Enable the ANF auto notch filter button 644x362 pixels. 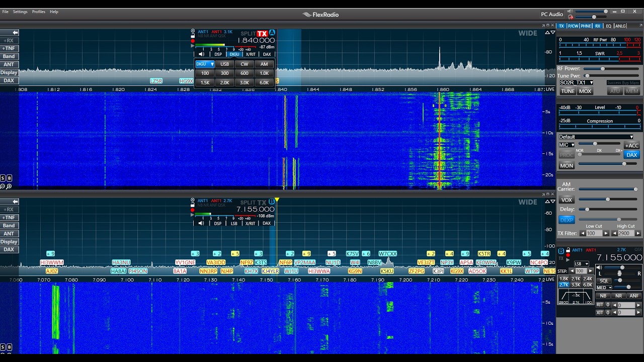tap(634, 296)
